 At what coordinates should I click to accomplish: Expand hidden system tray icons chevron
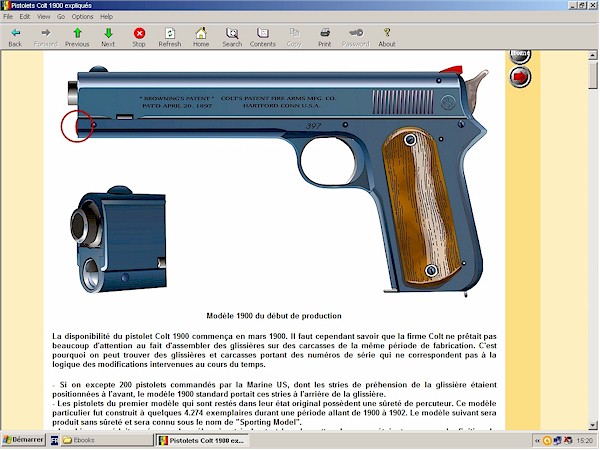point(537,441)
